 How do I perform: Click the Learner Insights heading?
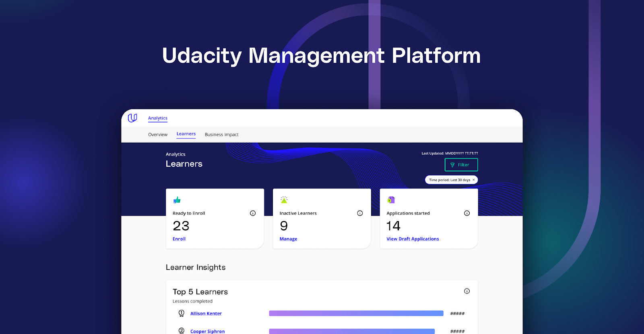point(196,267)
